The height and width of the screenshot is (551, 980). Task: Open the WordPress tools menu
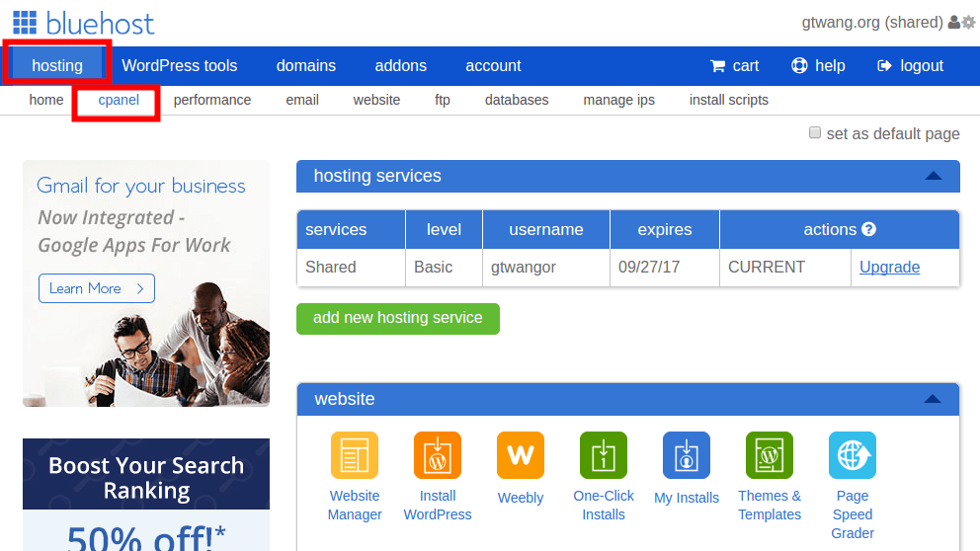point(180,65)
